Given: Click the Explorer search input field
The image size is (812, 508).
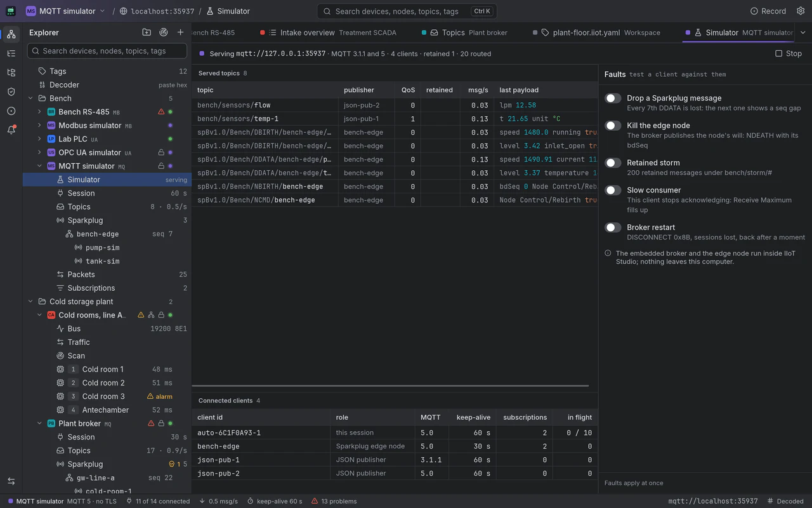Looking at the screenshot, I should pyautogui.click(x=107, y=51).
